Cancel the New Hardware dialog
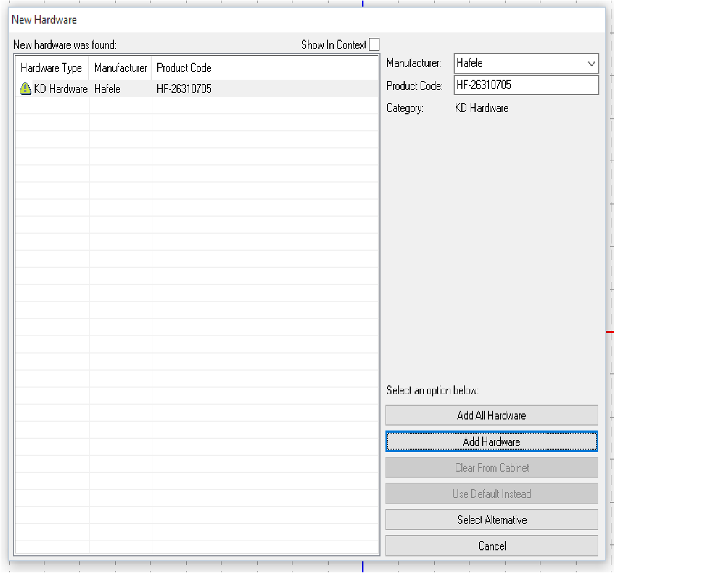This screenshot has width=728, height=574. pos(492,546)
